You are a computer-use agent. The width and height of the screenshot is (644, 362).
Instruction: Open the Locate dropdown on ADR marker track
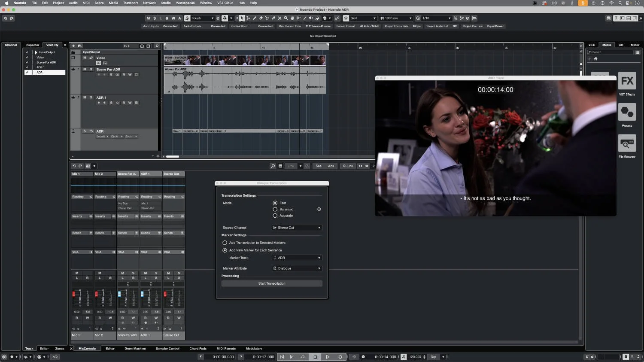[102, 137]
